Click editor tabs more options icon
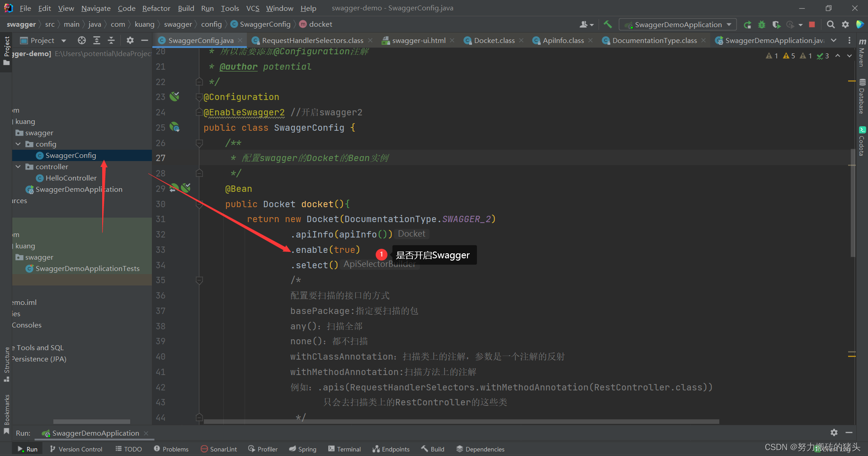 tap(849, 40)
